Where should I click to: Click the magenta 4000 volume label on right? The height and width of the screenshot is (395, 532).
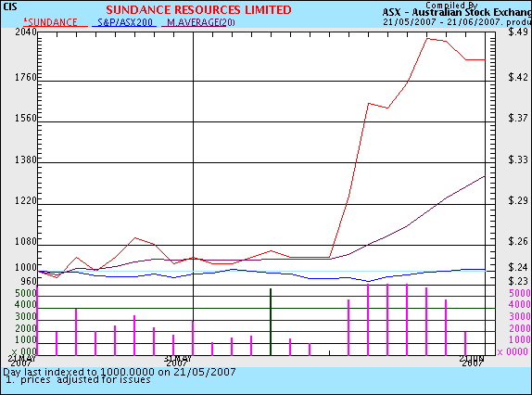tap(520, 304)
